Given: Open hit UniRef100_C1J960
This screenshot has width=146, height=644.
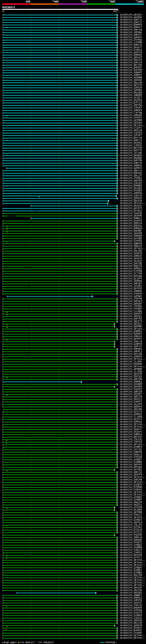Looking at the screenshot, I should pos(131,361).
